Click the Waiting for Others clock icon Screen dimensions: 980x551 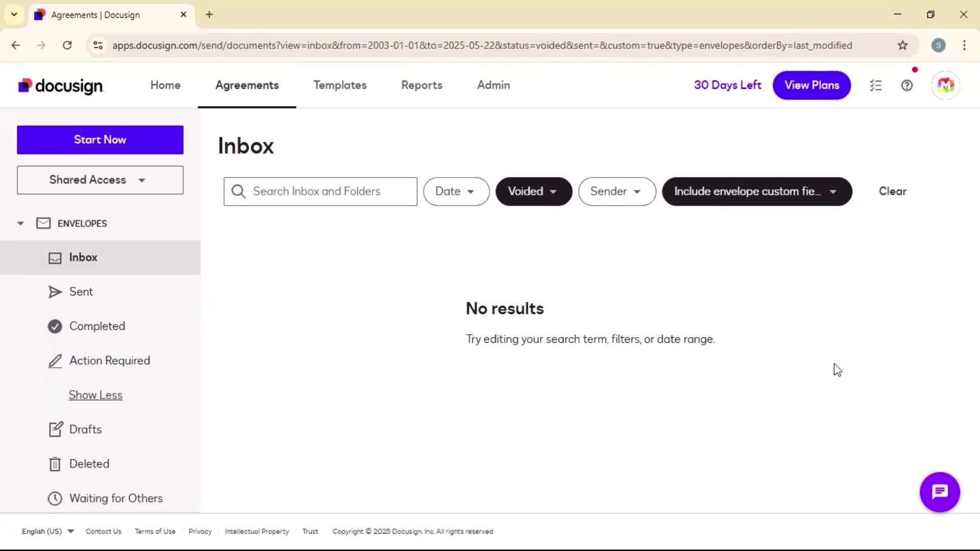tap(55, 498)
